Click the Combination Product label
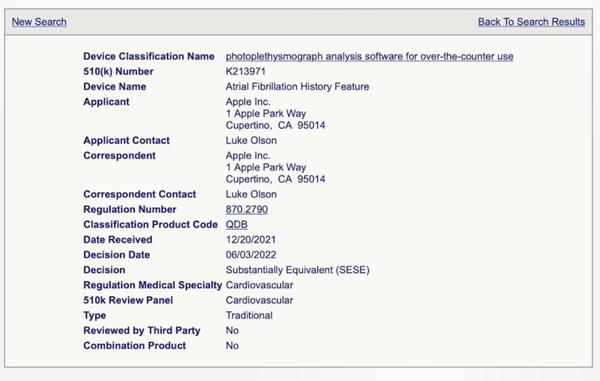Viewport: 600px width, 381px height. pos(135,346)
